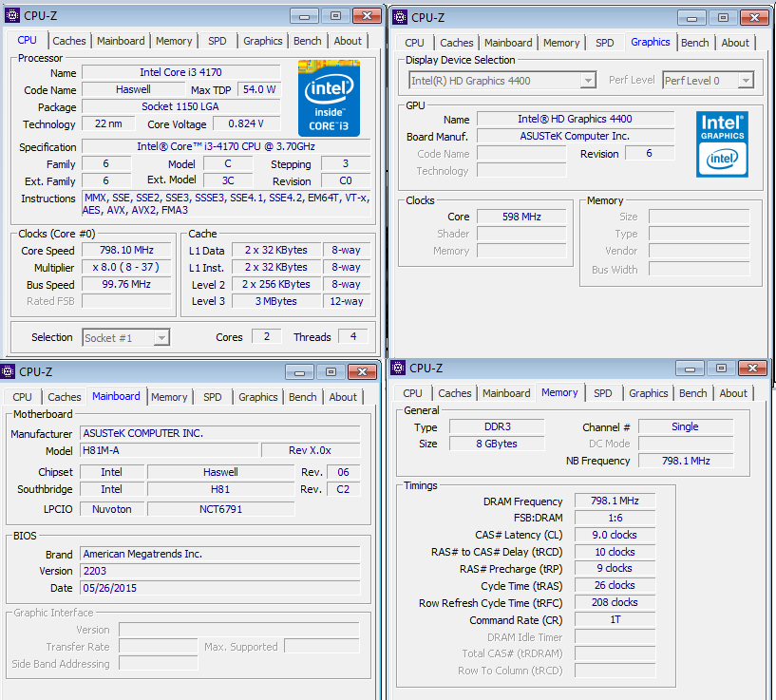Select Caches tab in the Mainboard window
Image resolution: width=776 pixels, height=700 pixels.
pyautogui.click(x=65, y=397)
